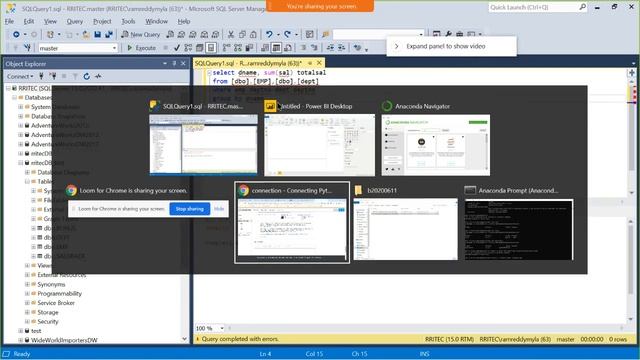Open the Object Explorer window position dropdown arrow

(x=165, y=64)
